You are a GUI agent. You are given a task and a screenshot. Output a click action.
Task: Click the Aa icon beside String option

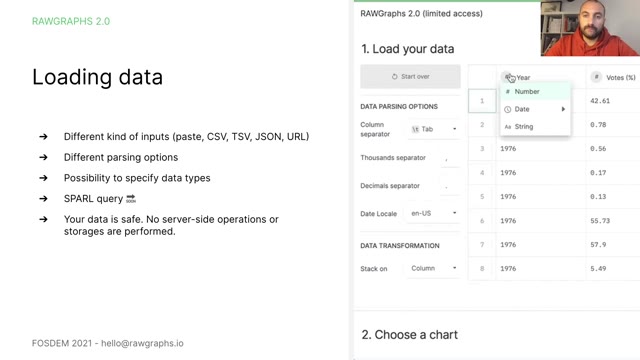tap(508, 127)
